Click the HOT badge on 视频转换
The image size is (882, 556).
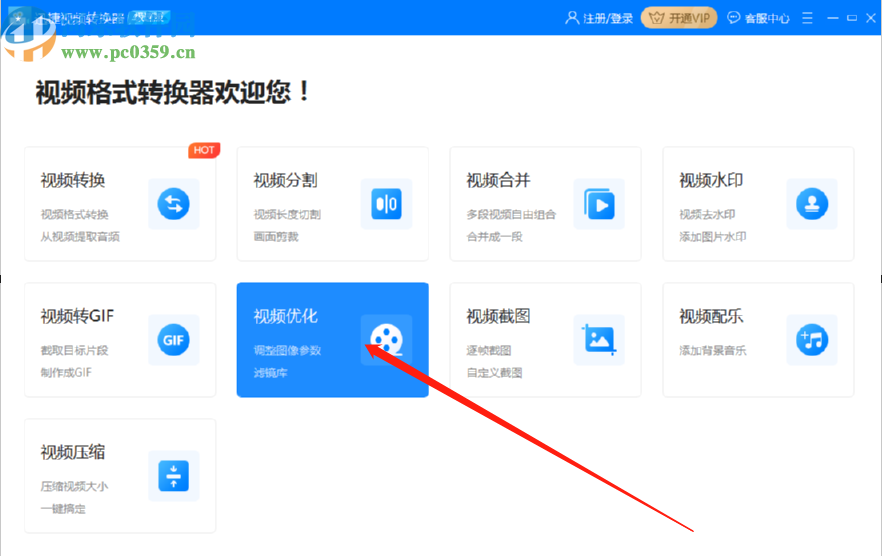tap(204, 150)
